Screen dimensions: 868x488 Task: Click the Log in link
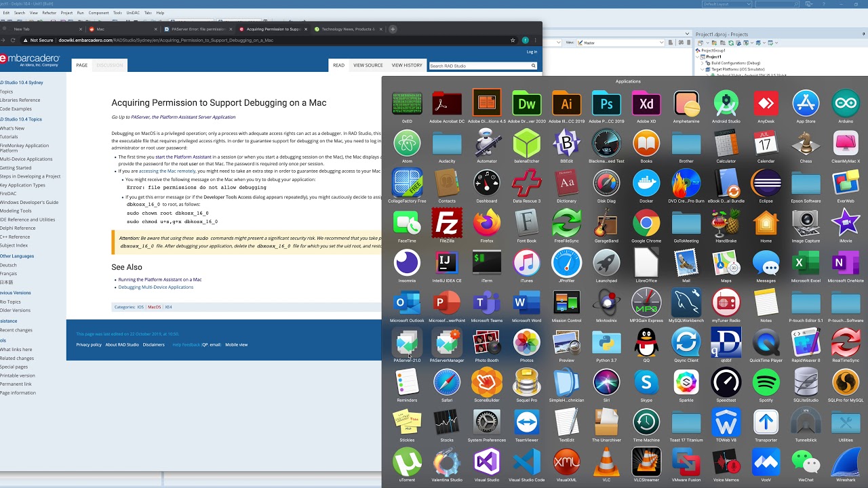532,52
